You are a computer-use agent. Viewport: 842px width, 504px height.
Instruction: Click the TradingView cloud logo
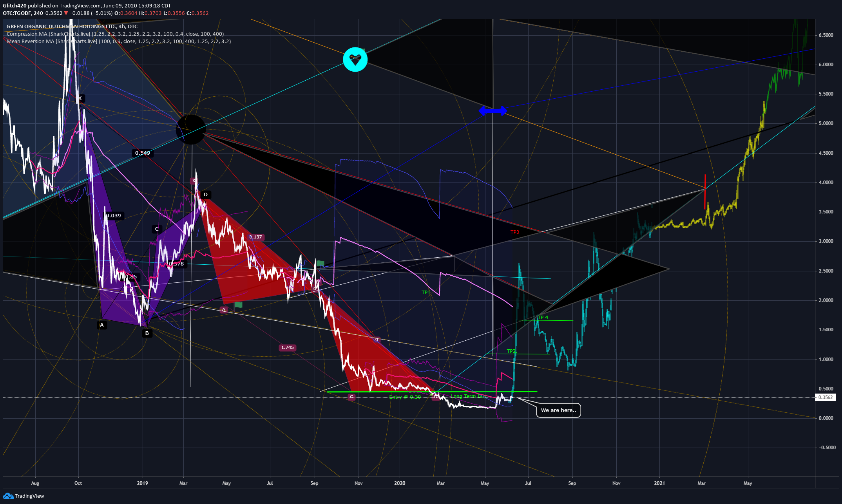click(x=8, y=496)
